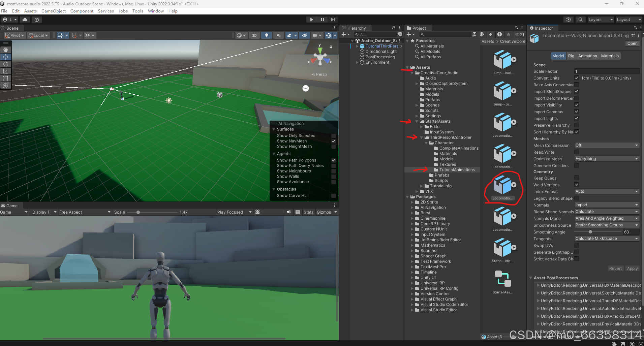Image resolution: width=644 pixels, height=346 pixels.
Task: Open the Normals Import dropdown
Action: 607,205
